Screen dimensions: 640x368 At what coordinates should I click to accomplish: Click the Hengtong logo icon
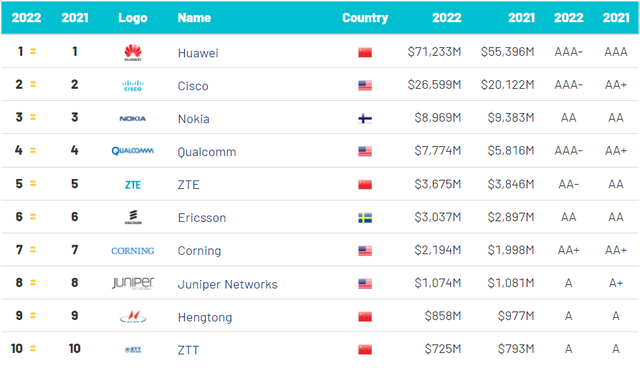pyautogui.click(x=133, y=317)
